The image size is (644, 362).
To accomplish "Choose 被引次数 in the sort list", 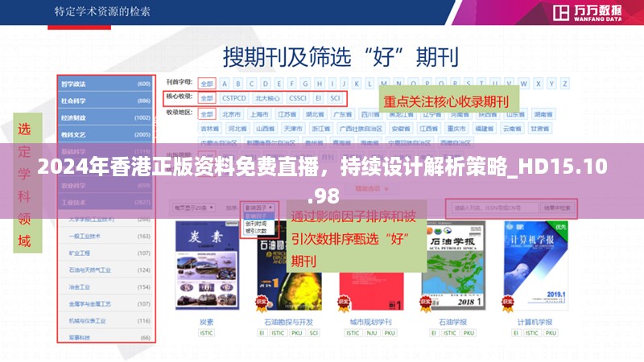I will click(256, 231).
